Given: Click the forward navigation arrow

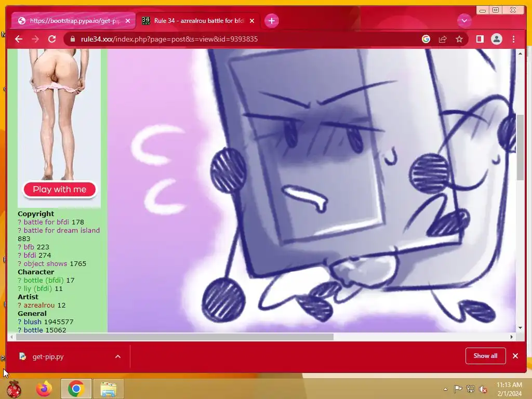Looking at the screenshot, I should click(x=35, y=39).
